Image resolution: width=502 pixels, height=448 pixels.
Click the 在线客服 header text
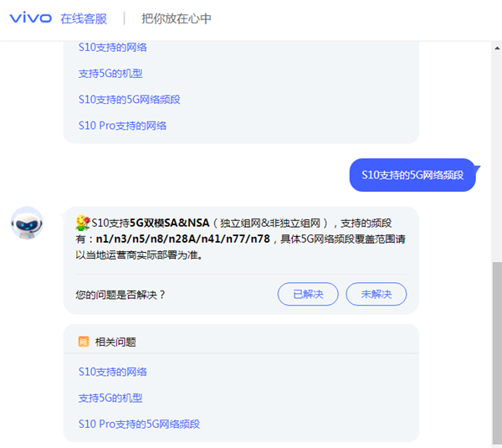[x=84, y=18]
